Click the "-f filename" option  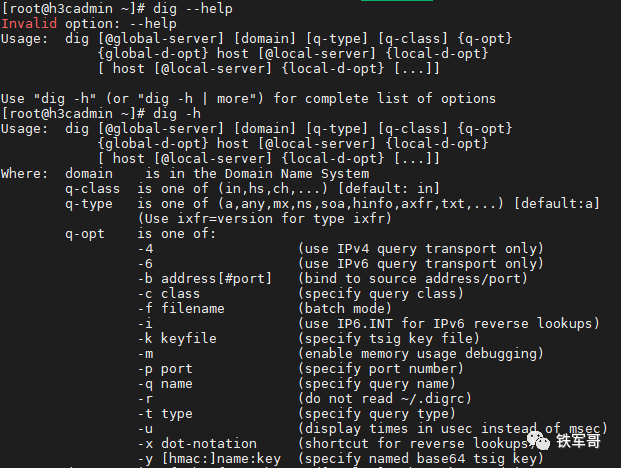click(x=181, y=309)
